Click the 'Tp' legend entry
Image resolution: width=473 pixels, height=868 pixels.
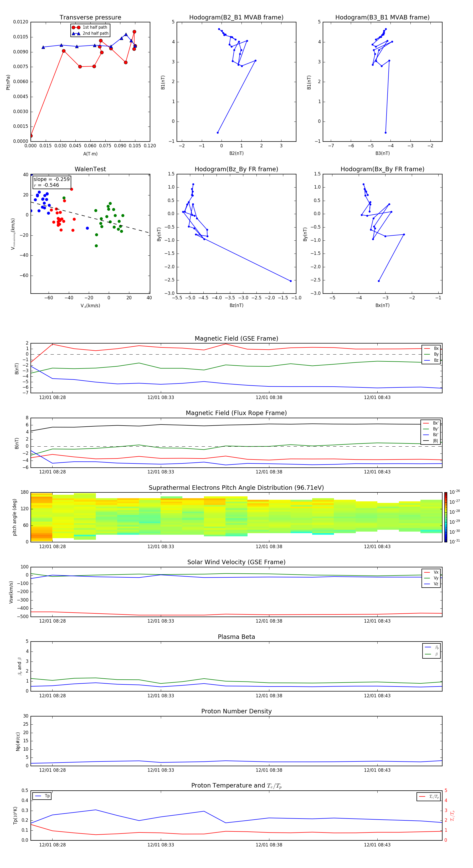pos(42,796)
